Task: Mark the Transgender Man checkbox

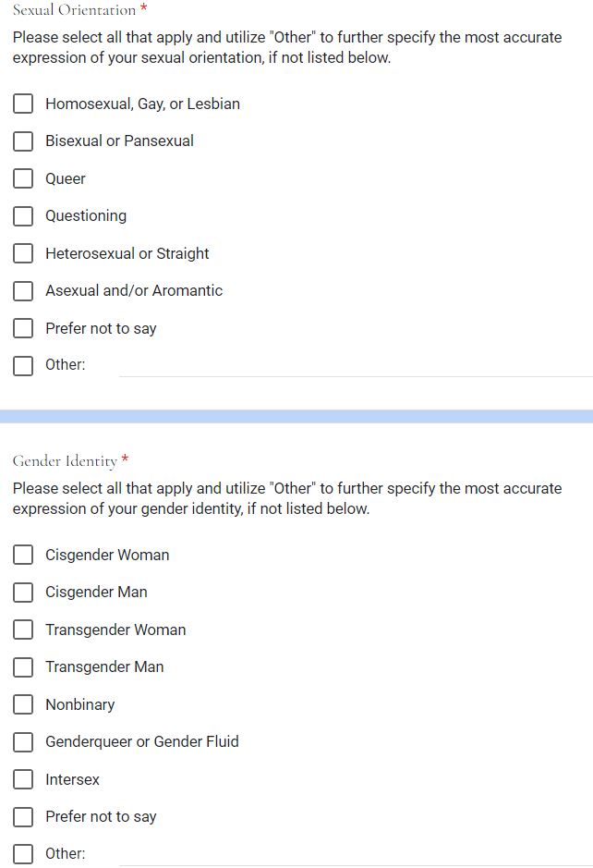Action: click(x=23, y=667)
